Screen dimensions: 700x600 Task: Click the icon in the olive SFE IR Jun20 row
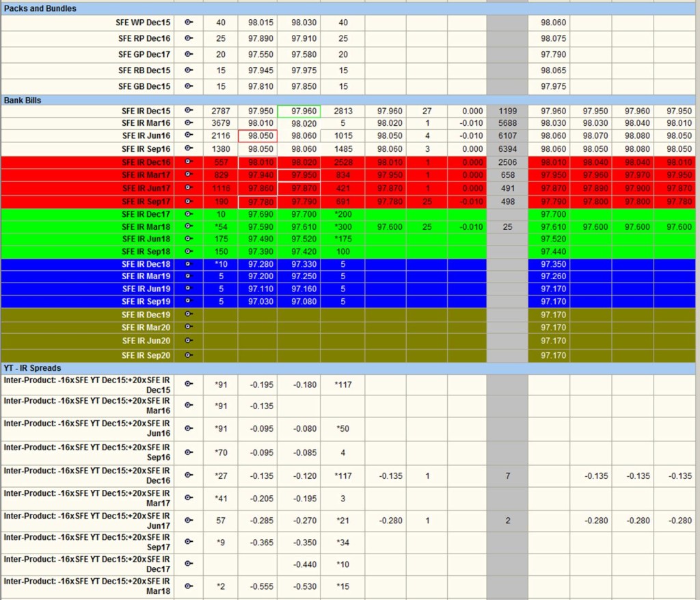coord(189,341)
